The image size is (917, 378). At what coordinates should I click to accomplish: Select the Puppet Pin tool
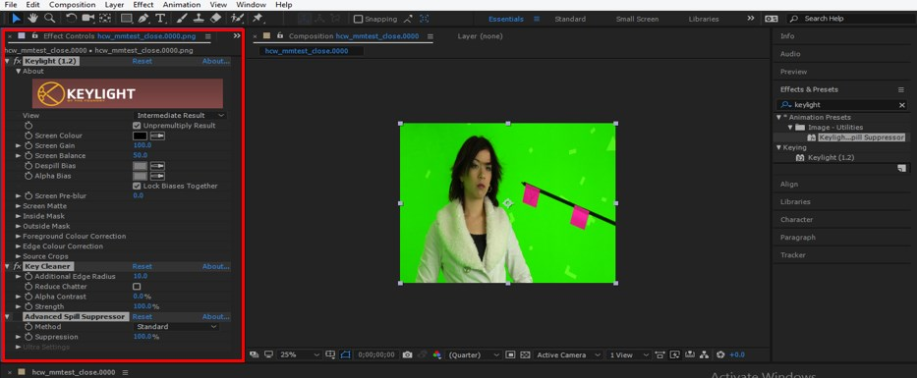pyautogui.click(x=257, y=19)
